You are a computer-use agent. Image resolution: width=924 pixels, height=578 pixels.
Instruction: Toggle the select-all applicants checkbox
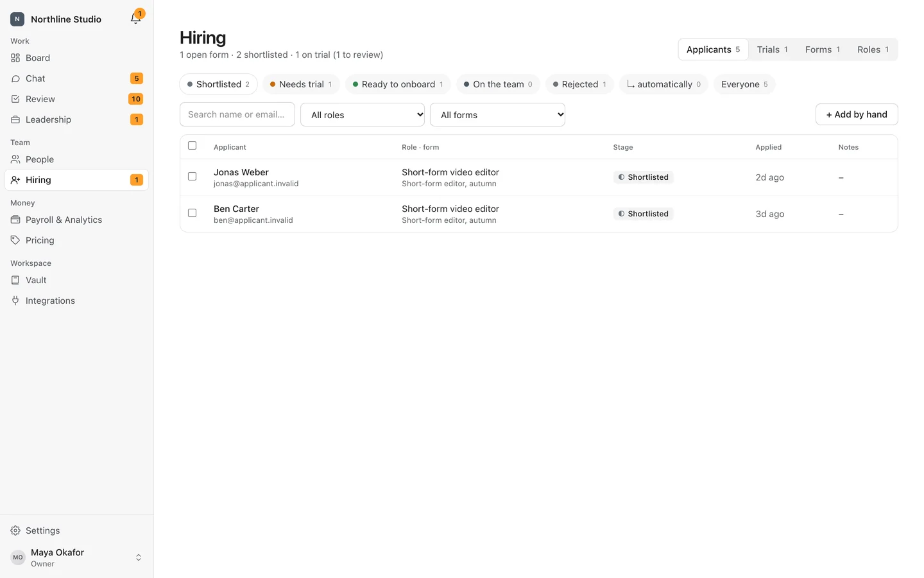(x=192, y=146)
